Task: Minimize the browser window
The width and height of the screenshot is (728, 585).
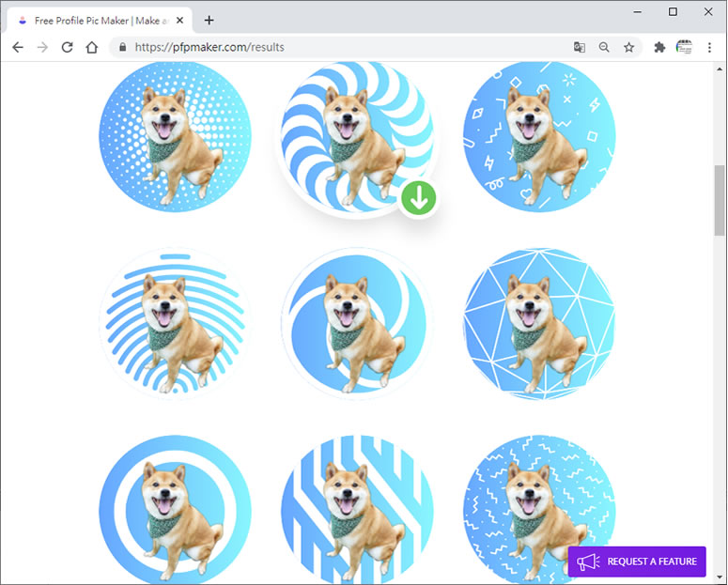Action: 638,12
